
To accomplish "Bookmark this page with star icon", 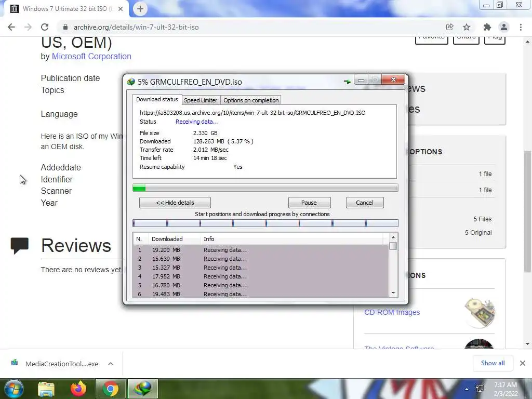I will point(467,27).
